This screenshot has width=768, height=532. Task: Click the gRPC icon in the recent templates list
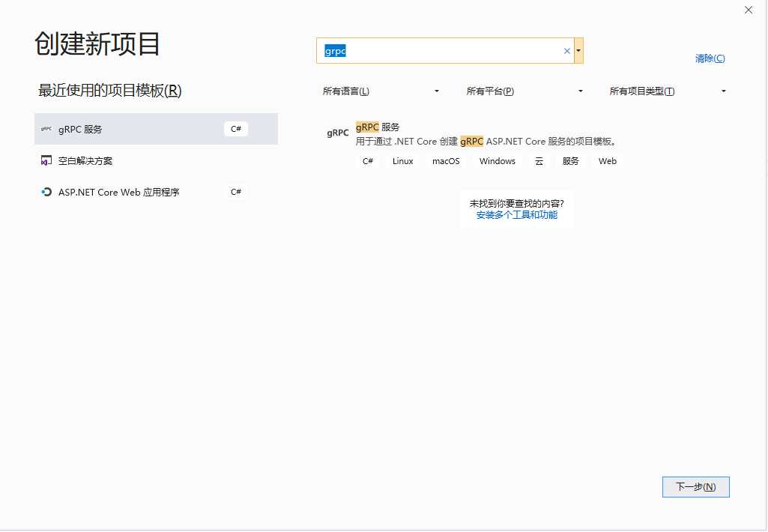(46, 129)
